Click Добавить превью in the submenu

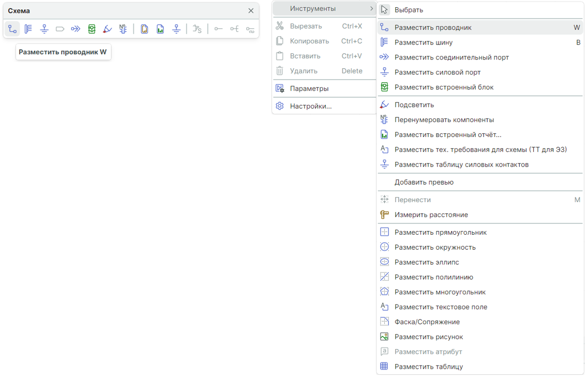[x=424, y=182]
